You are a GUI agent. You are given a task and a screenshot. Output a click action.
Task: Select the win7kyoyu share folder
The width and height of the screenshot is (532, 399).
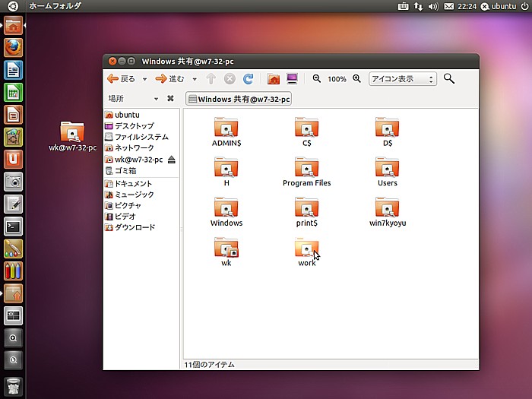coord(388,212)
